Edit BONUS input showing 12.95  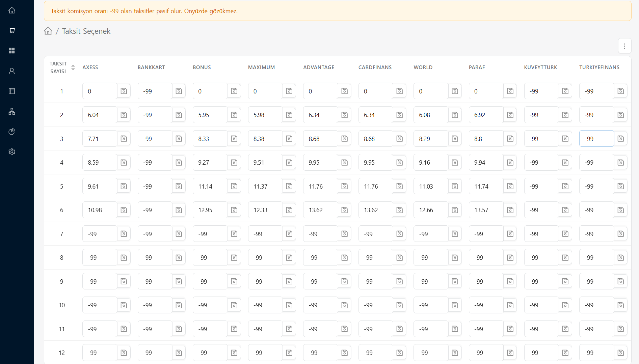tap(210, 210)
